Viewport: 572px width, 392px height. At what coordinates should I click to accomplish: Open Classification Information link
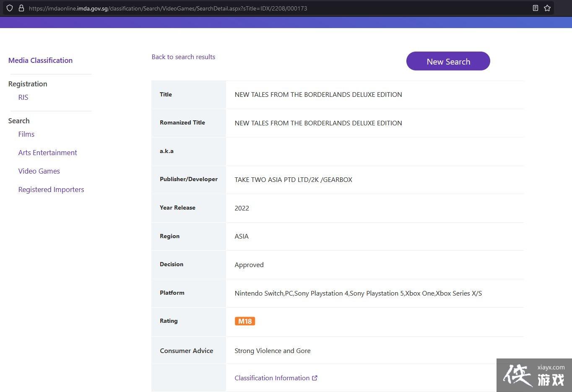pyautogui.click(x=272, y=378)
